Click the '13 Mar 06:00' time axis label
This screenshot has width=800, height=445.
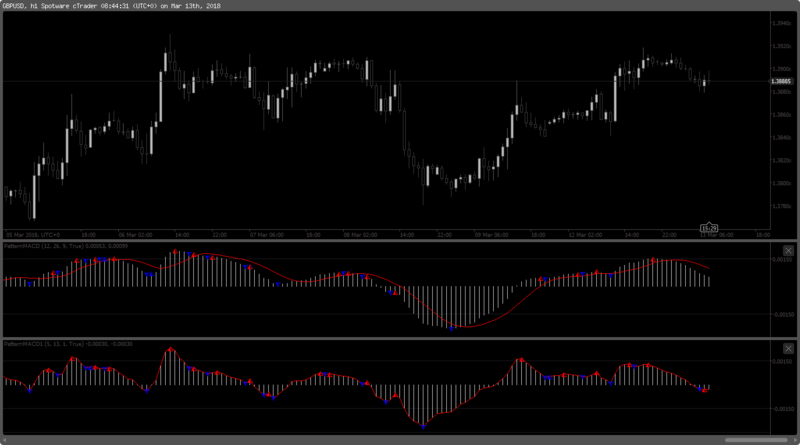pos(716,235)
